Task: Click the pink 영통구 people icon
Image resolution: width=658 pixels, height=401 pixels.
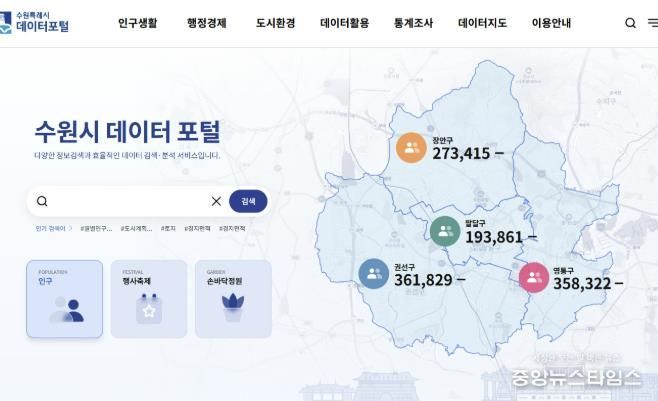Action: pos(534,277)
